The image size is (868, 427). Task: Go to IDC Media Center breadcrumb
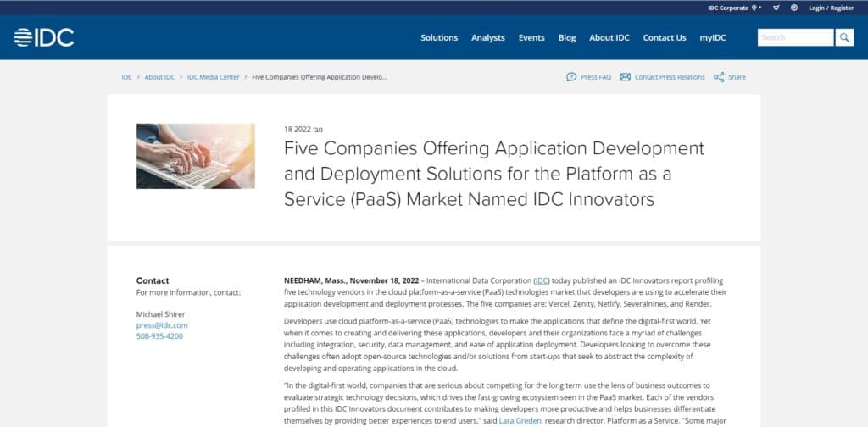coord(213,77)
